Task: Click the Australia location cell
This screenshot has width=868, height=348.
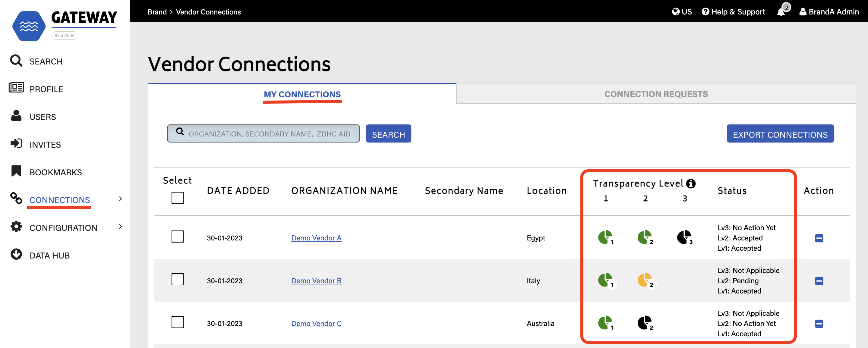Action: coord(540,323)
